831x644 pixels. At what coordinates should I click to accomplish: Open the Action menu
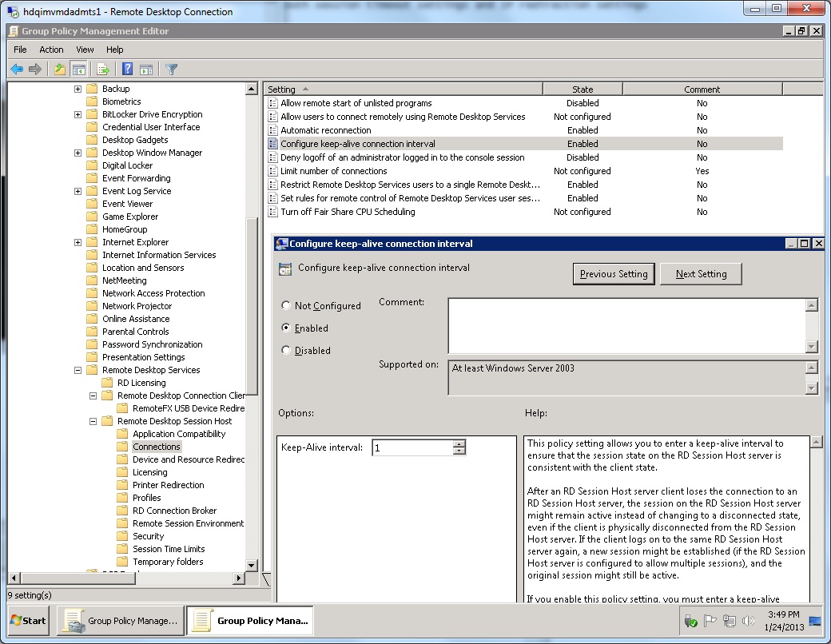coord(51,50)
